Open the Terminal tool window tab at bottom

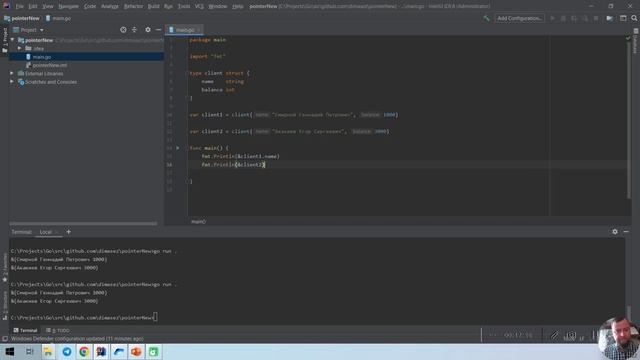[25, 330]
